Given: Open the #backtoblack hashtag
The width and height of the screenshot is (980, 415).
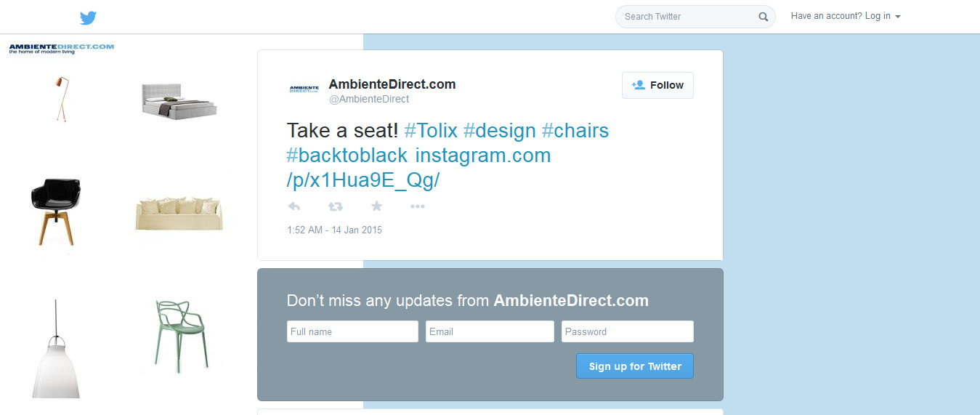Looking at the screenshot, I should point(347,156).
